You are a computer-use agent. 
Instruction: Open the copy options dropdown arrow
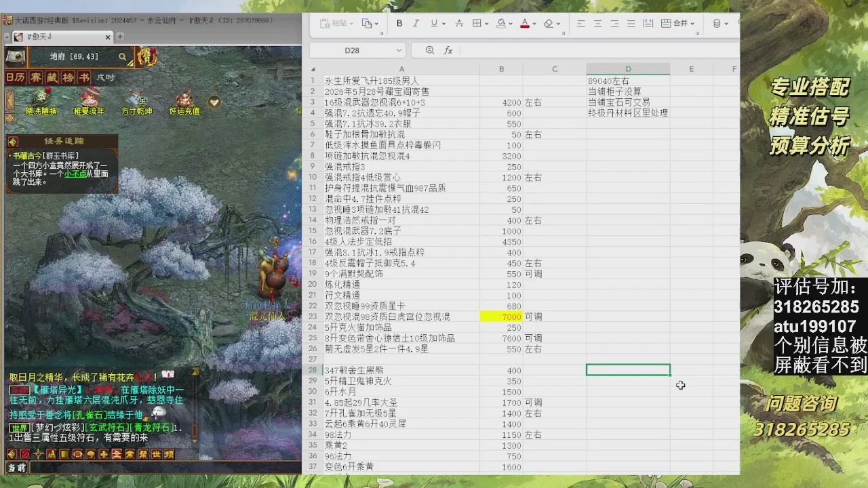tap(376, 24)
